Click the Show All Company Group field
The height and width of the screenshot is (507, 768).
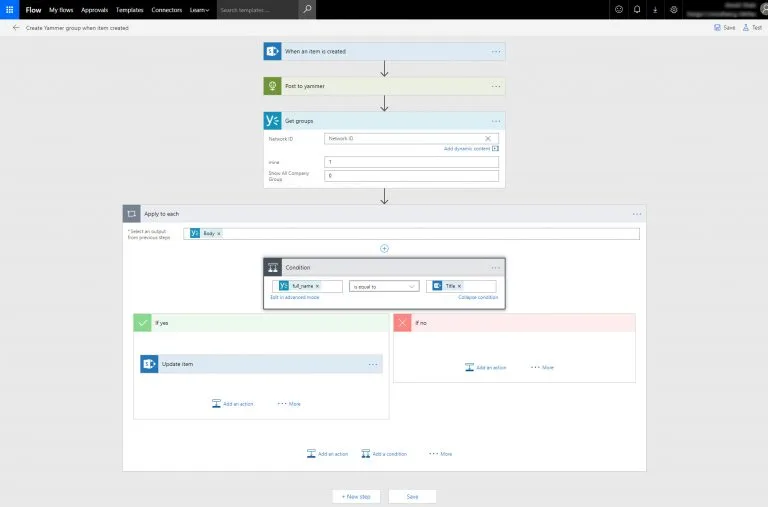[x=411, y=175]
